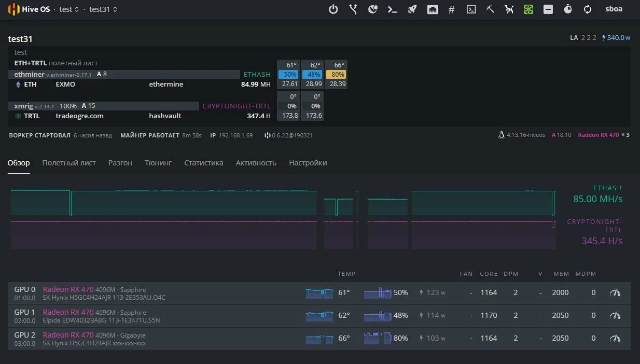Click the ETH+TRTL flight sheet name
This screenshot has width=640, height=364.
[31, 63]
